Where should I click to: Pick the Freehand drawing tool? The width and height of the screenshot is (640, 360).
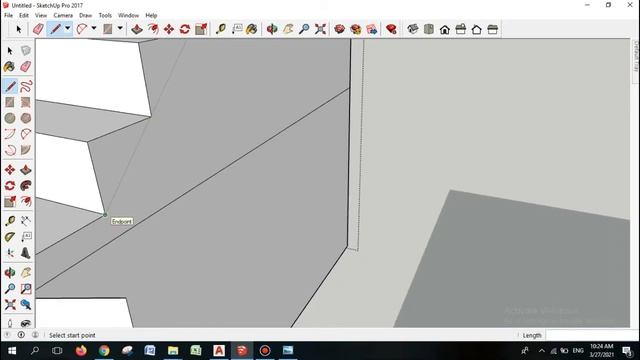pos(26,86)
